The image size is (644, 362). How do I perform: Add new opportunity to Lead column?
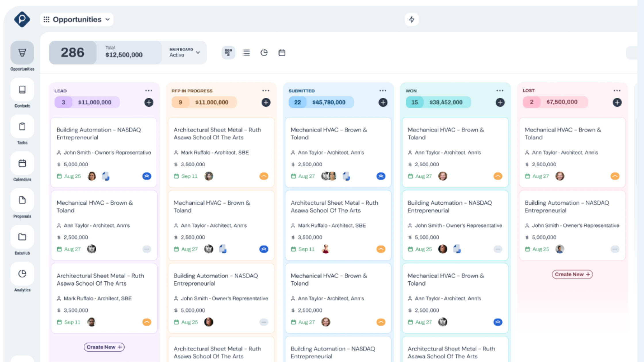(x=149, y=102)
